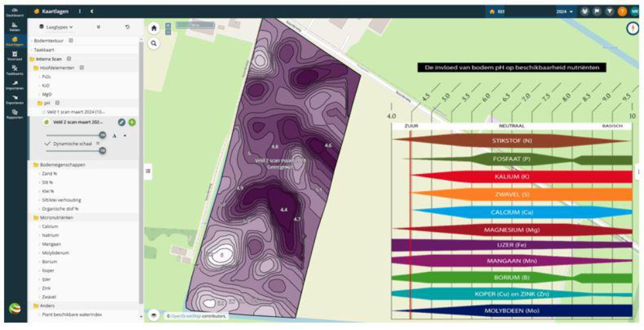The image size is (644, 330).
Task: Open Rapporten from the sidebar
Action: coord(14,115)
